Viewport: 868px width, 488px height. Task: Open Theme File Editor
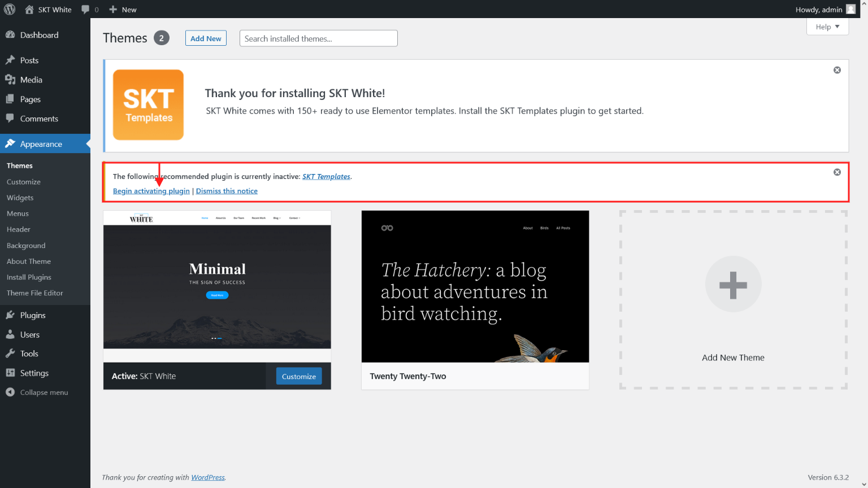(x=35, y=293)
